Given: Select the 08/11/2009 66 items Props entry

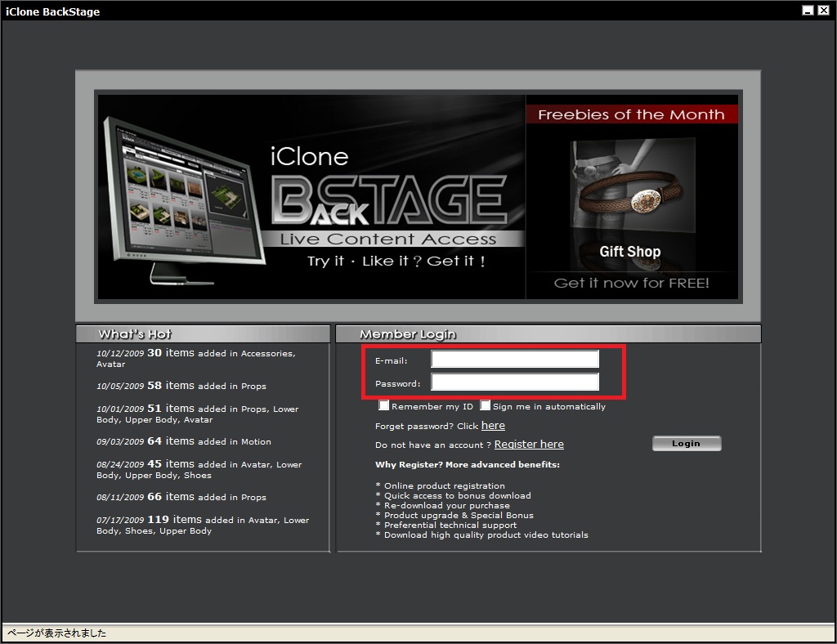Looking at the screenshot, I should click(x=181, y=497).
